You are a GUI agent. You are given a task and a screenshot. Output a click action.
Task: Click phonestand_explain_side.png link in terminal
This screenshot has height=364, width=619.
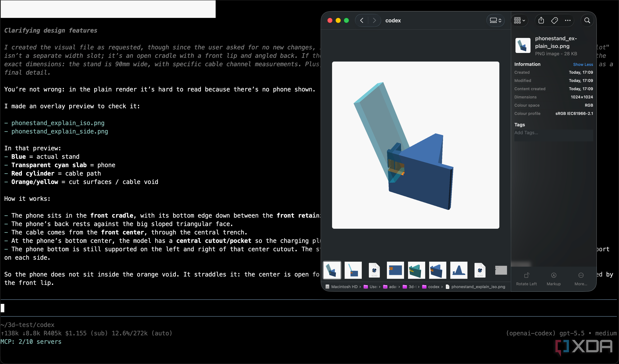pos(60,131)
